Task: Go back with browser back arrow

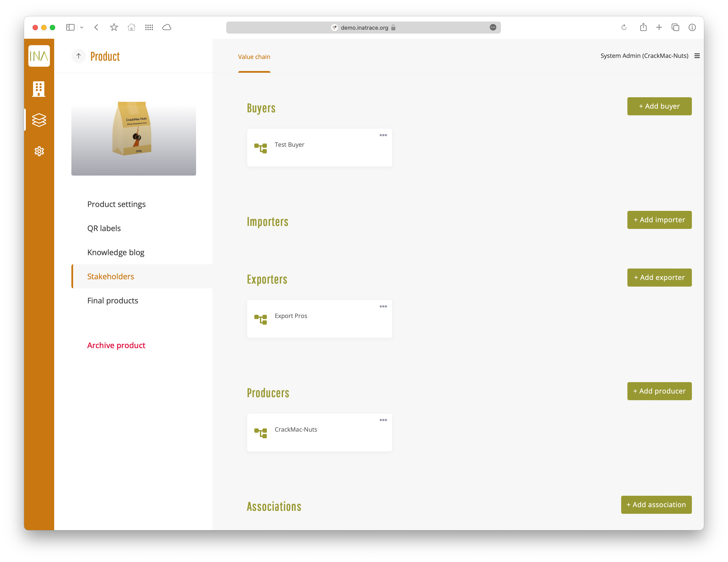Action: (96, 27)
